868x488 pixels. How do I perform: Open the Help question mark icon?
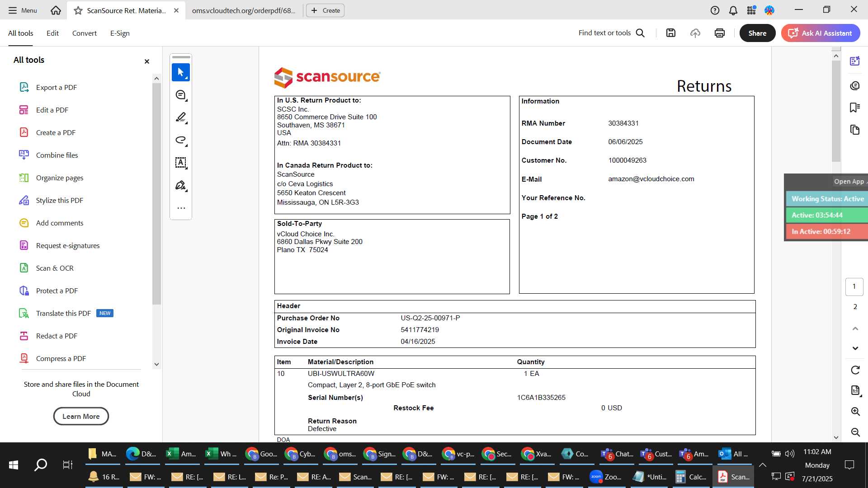click(x=715, y=10)
